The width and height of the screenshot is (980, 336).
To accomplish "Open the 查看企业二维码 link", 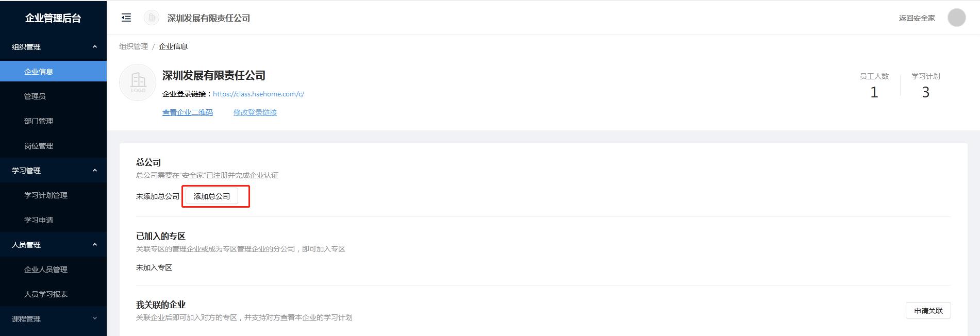I will (188, 112).
